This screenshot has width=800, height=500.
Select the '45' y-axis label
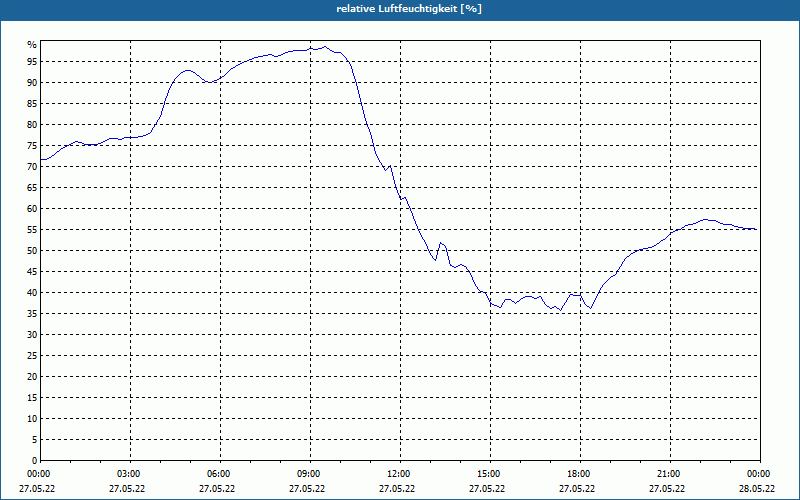tap(32, 271)
